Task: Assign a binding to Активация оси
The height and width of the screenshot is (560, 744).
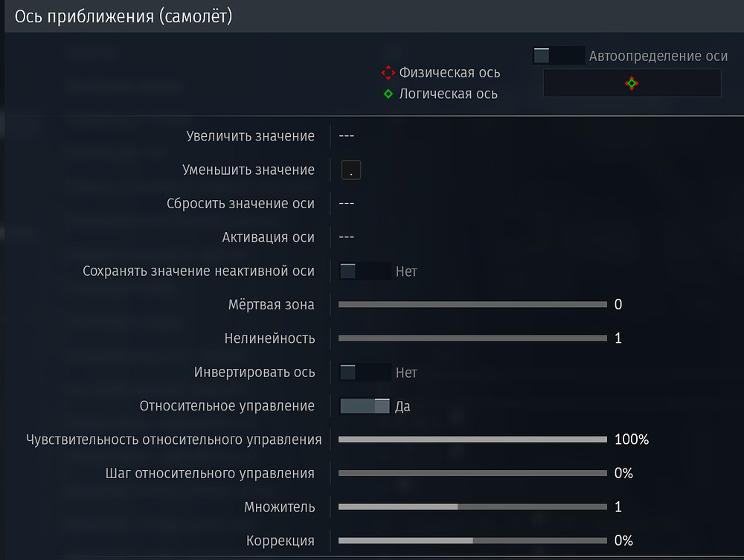Action: 347,237
